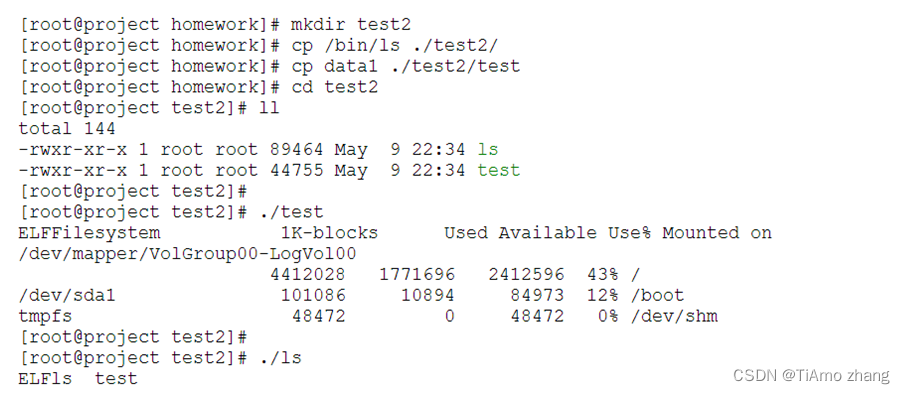
Task: Click the green 'test' filename in listing
Action: coord(499,170)
